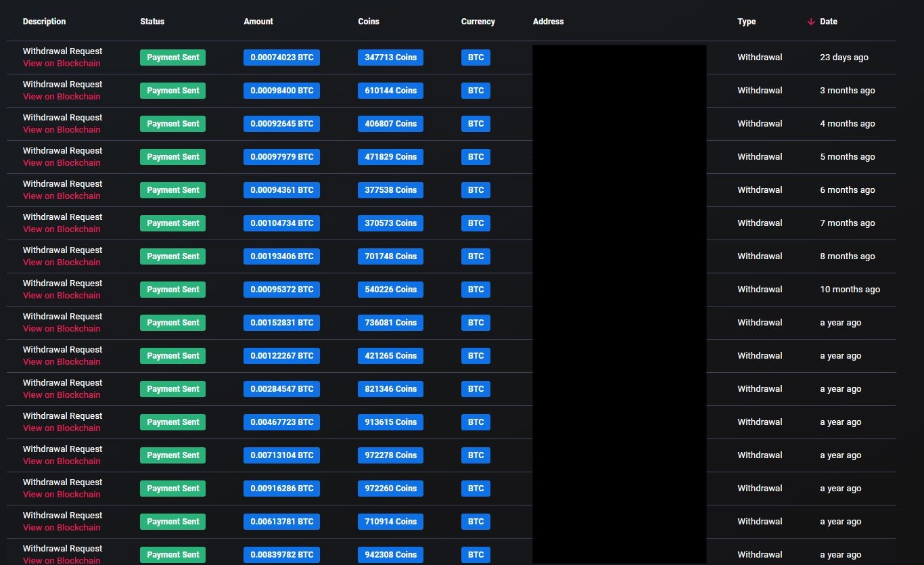Click the '10 months ago' date cell
Image resolution: width=924 pixels, height=565 pixels.
point(850,290)
